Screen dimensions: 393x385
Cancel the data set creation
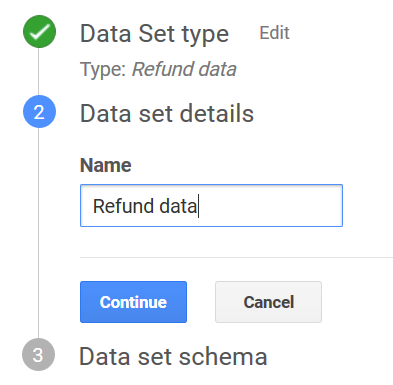(x=268, y=302)
